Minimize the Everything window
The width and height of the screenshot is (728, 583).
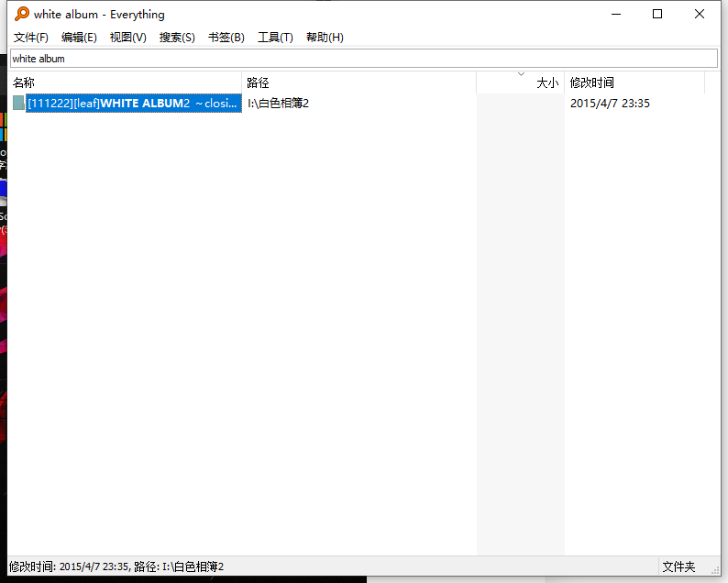point(615,14)
